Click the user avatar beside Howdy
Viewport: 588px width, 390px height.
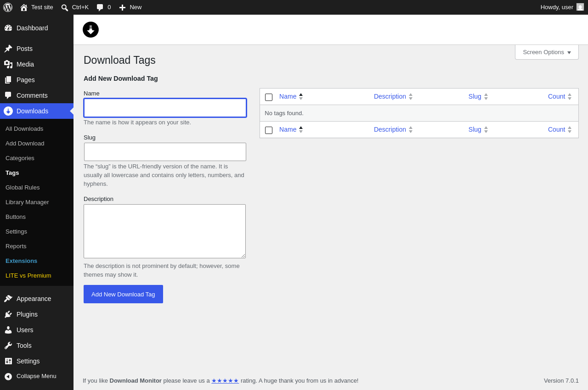pos(580,7)
